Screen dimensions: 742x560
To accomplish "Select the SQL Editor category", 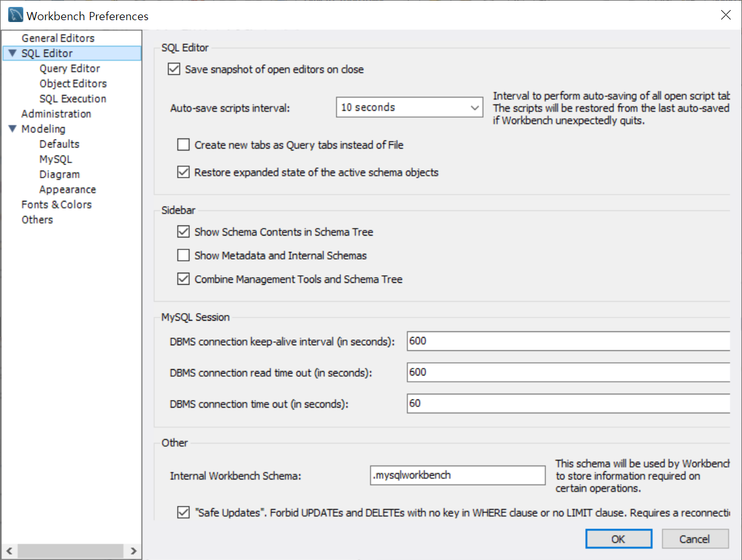I will click(47, 53).
